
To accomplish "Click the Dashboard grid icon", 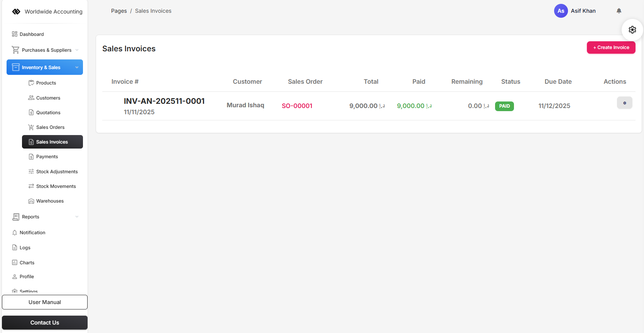I will tap(15, 34).
